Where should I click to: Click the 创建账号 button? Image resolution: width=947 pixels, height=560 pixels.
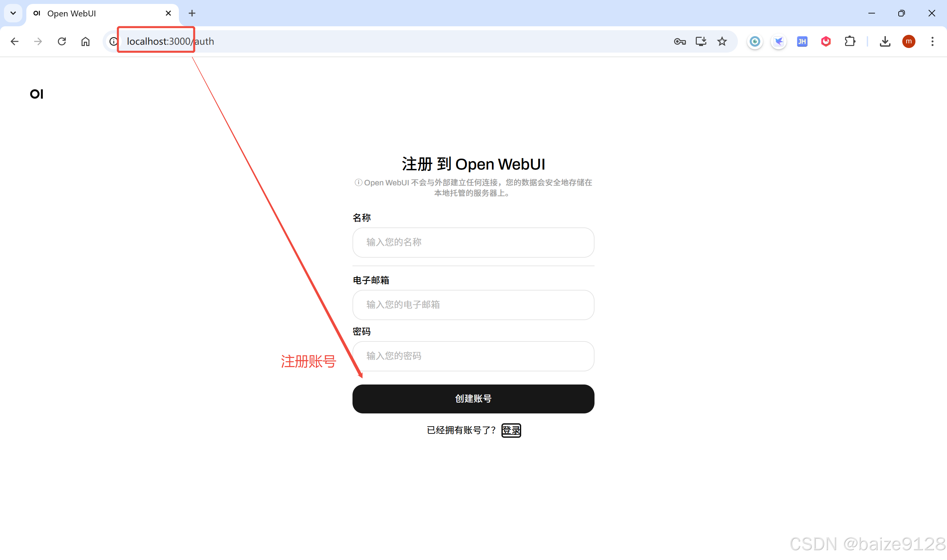[473, 399]
